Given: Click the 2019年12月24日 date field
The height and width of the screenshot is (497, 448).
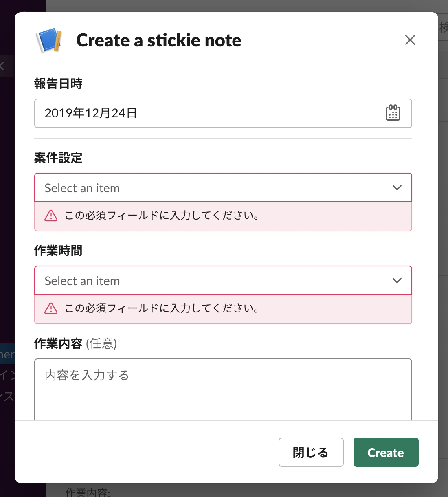Looking at the screenshot, I should click(223, 113).
